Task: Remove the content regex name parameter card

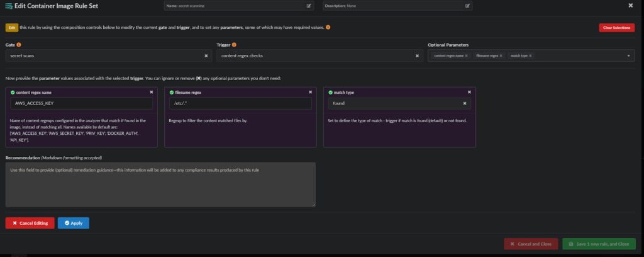Action: (x=151, y=92)
